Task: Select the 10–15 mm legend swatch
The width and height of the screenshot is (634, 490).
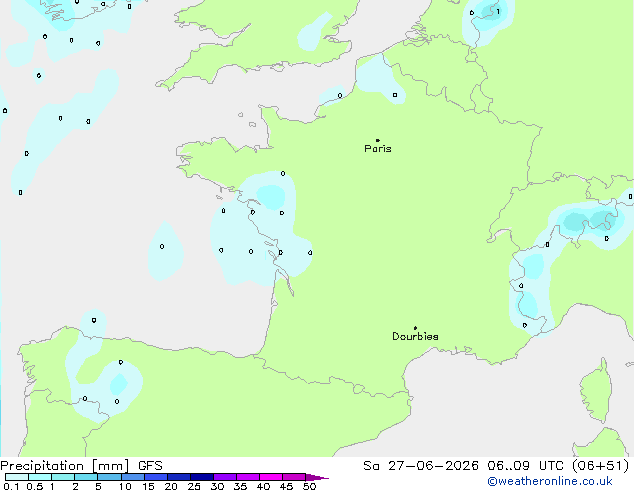Action: (132, 477)
